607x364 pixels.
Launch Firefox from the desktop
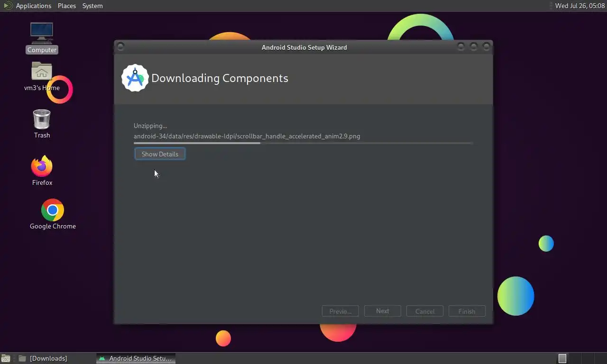coord(42,171)
